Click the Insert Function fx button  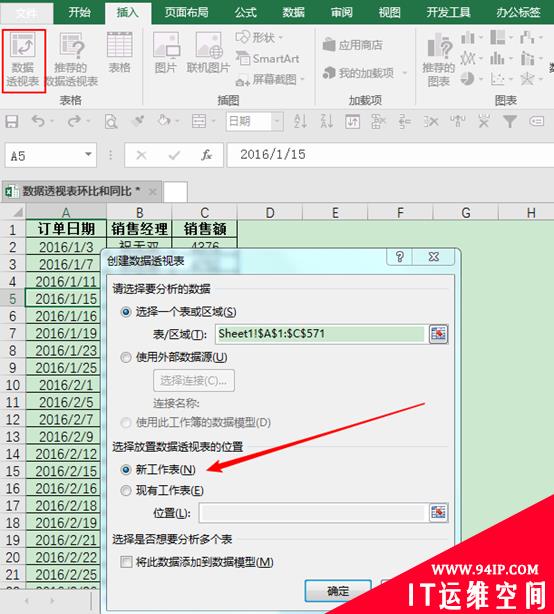[206, 155]
